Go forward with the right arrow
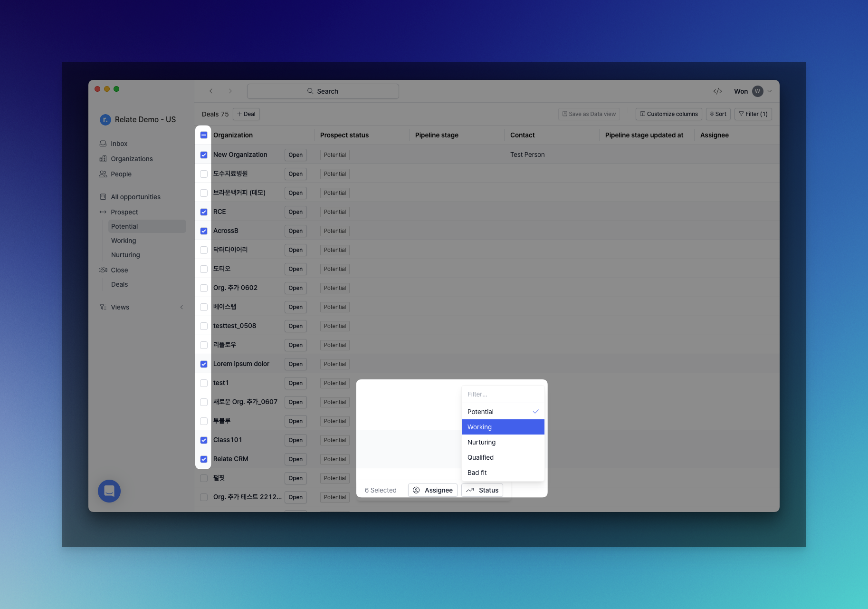Image resolution: width=868 pixels, height=609 pixels. tap(230, 91)
